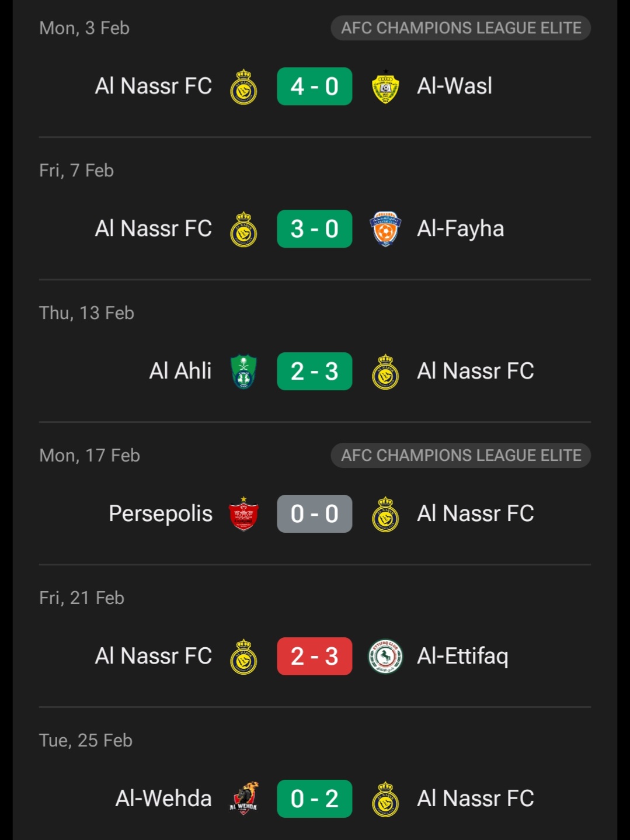630x840 pixels.
Task: Select the Al Ahli green crest
Action: (244, 372)
